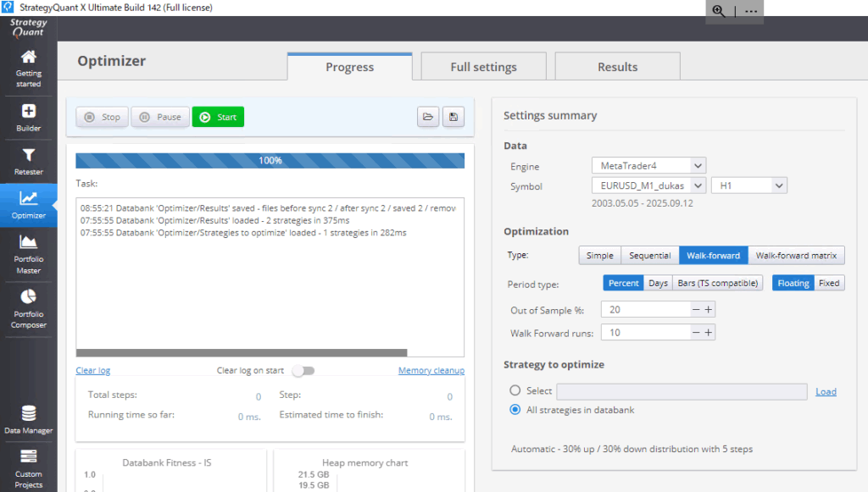The image size is (868, 492).
Task: Open Portfolio Composer from the sidebar
Action: 28,307
